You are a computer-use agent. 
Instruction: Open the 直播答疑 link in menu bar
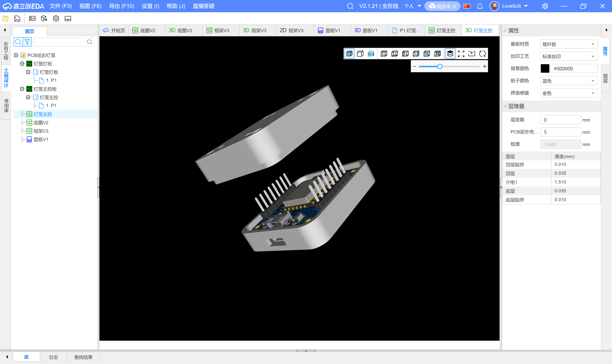click(x=203, y=6)
